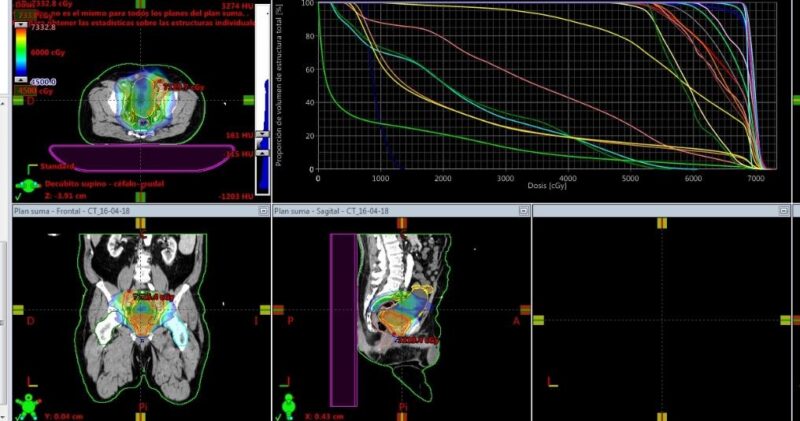
Task: Click the top plane handle in Frontal view
Action: [140, 222]
